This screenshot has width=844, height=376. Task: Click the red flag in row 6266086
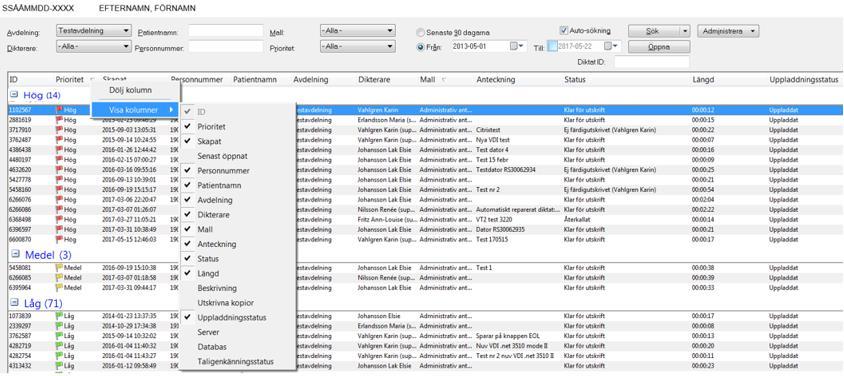(x=59, y=209)
